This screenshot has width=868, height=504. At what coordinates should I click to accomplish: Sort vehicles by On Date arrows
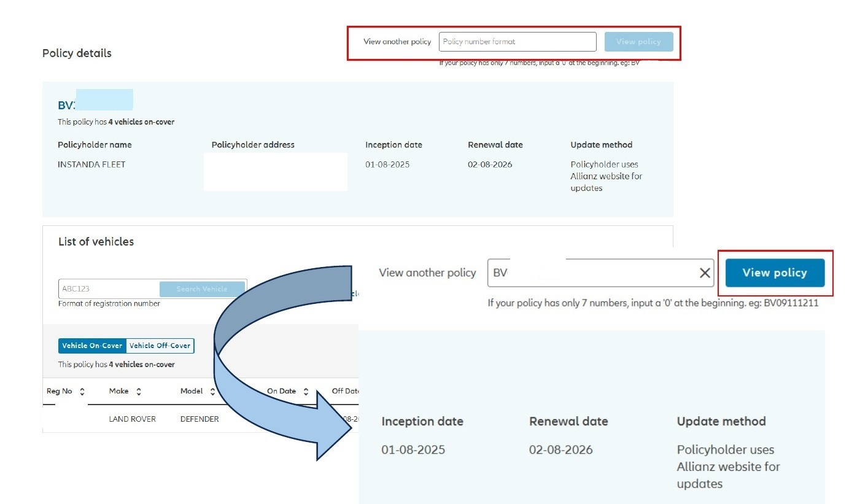[x=306, y=392]
